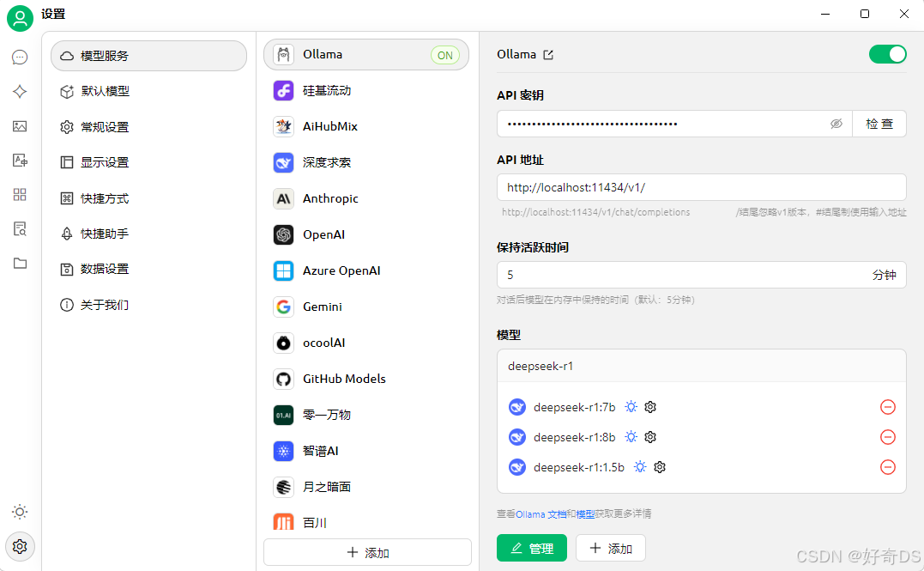Focus the API 地址 input field
Image resolution: width=924 pixels, height=571 pixels.
pyautogui.click(x=701, y=187)
